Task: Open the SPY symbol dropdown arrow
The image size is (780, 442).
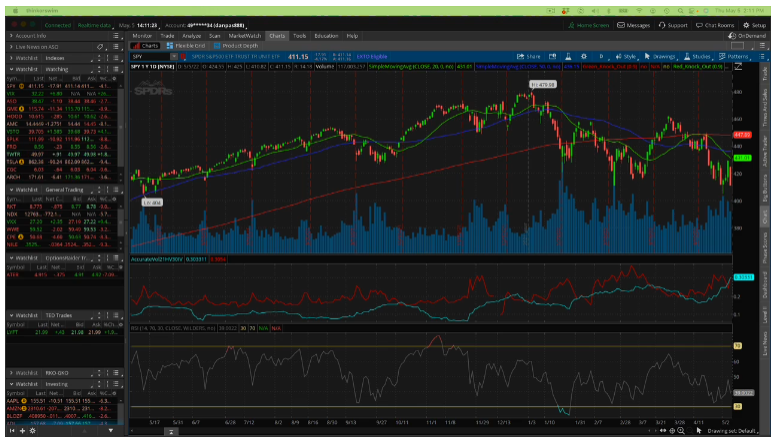Action: coord(174,57)
